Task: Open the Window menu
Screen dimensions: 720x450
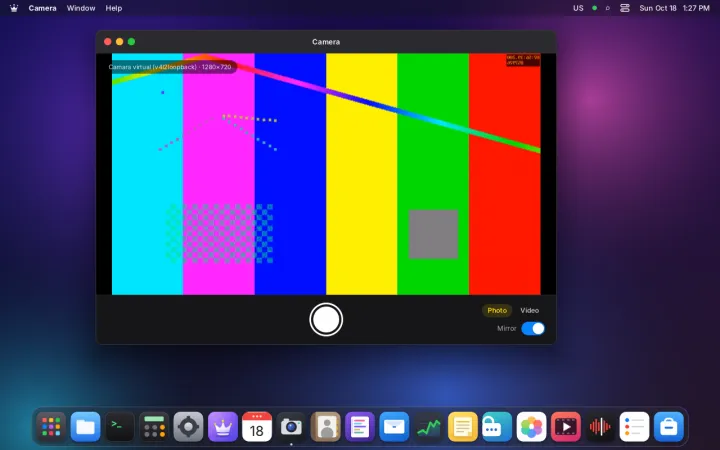Action: [x=81, y=8]
